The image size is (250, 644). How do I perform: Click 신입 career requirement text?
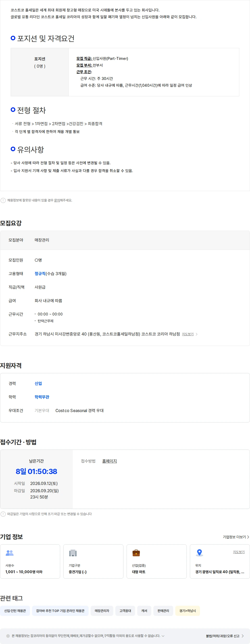coord(38,383)
